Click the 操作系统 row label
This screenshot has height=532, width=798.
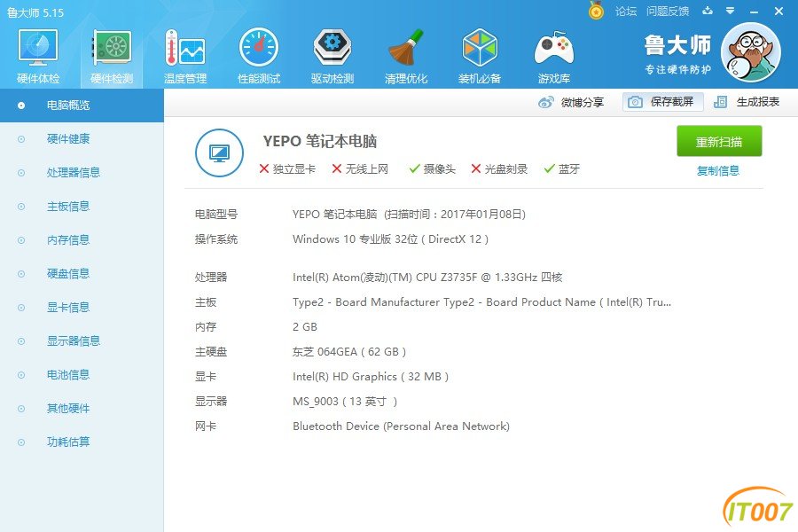pyautogui.click(x=216, y=239)
